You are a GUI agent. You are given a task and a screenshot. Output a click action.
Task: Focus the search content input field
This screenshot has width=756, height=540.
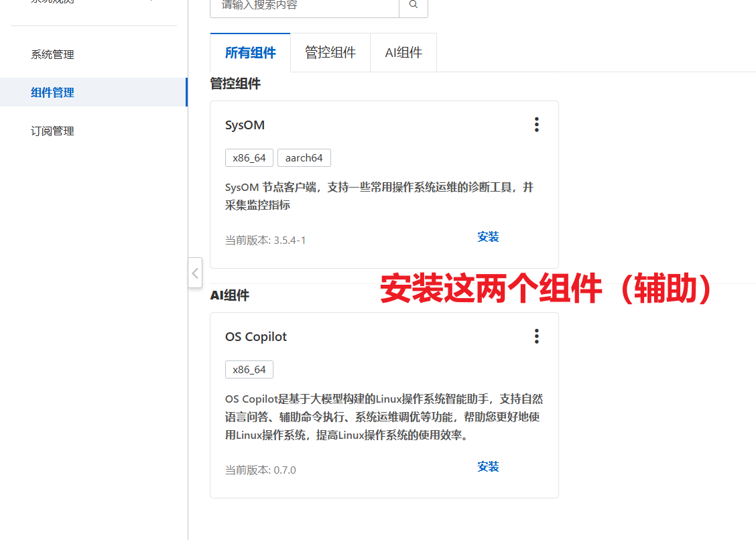tap(305, 6)
